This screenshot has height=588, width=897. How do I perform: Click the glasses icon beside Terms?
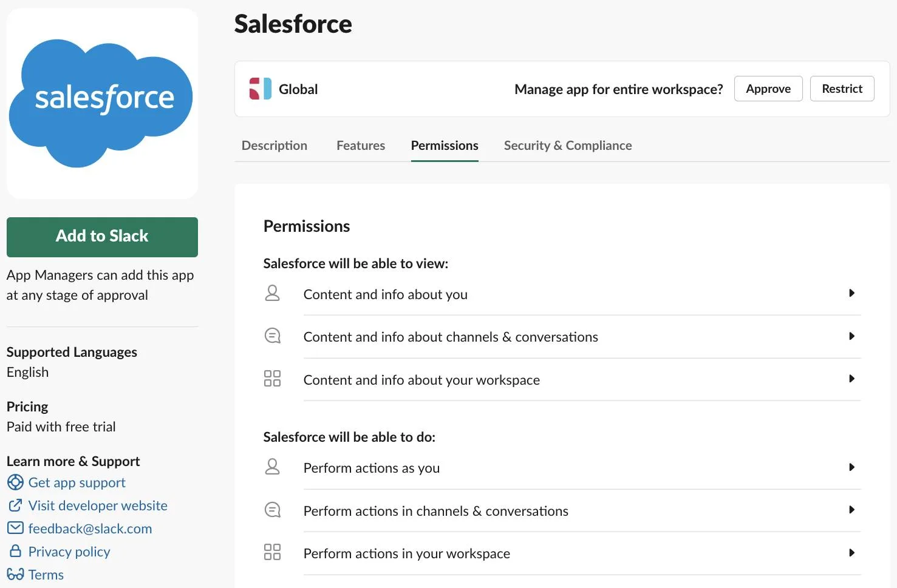coord(15,574)
